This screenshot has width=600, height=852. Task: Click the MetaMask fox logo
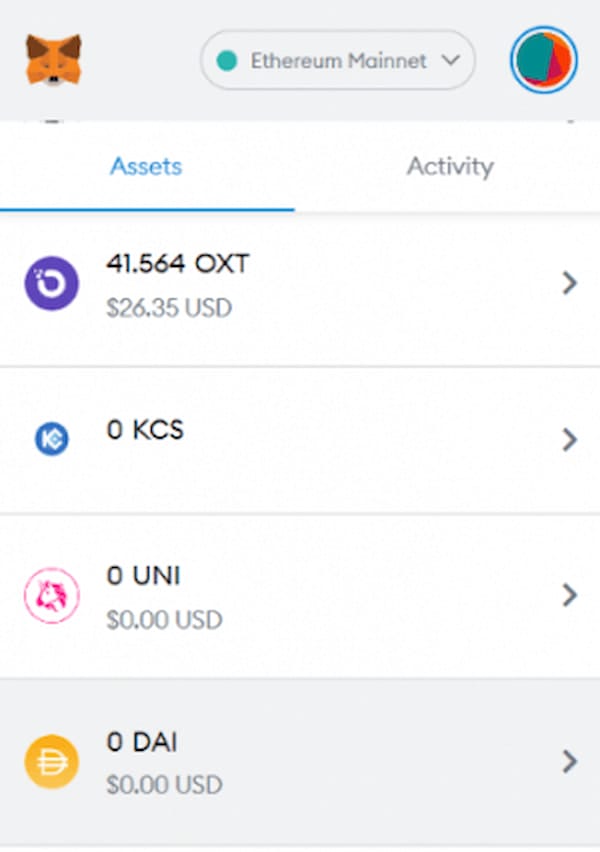pos(54,60)
